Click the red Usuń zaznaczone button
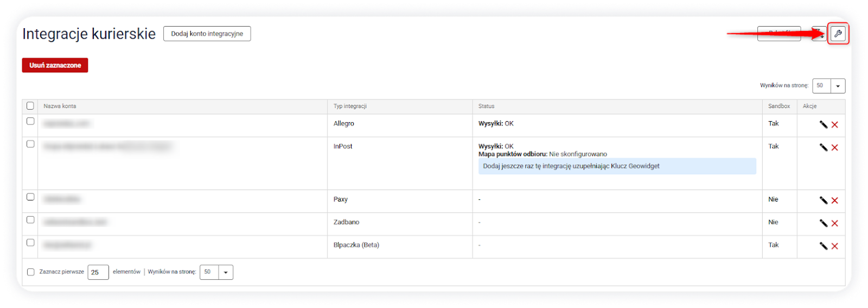This screenshot has height=308, width=868. tap(55, 65)
